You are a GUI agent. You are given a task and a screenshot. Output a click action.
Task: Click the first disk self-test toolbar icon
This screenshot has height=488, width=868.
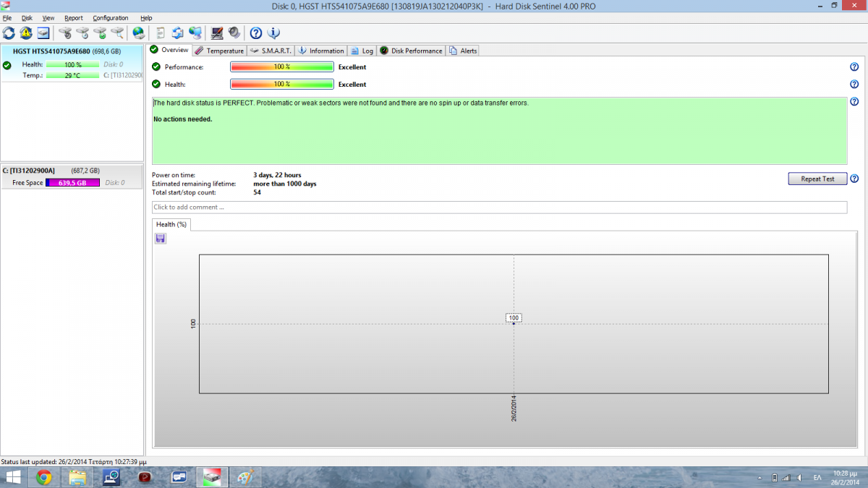click(x=65, y=33)
